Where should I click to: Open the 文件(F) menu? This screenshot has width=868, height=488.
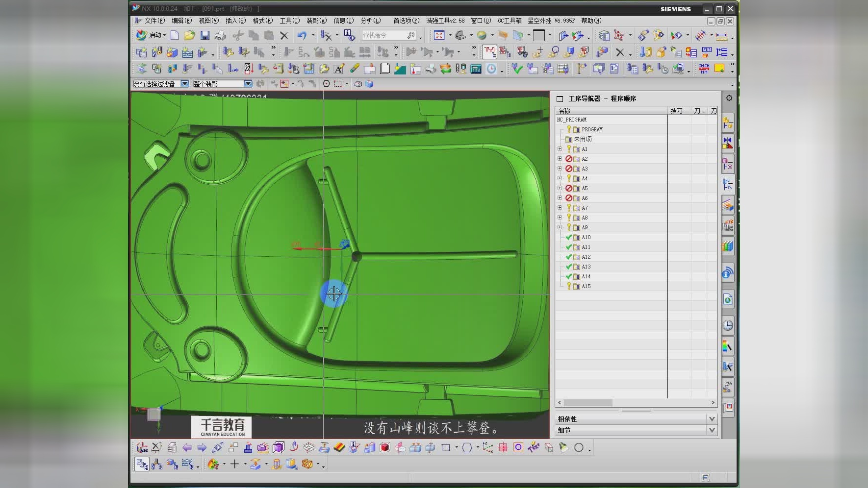154,21
